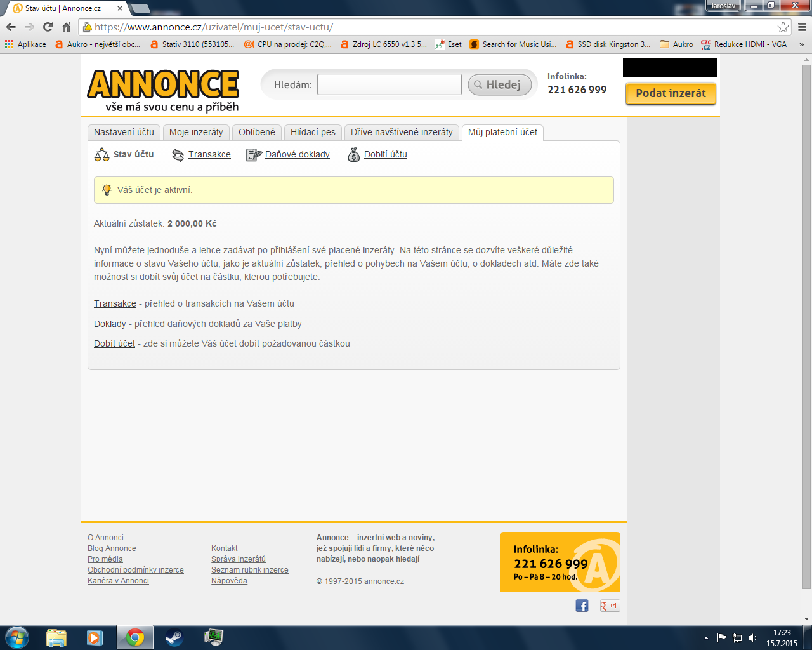Click the Stav účtu scales icon

101,155
